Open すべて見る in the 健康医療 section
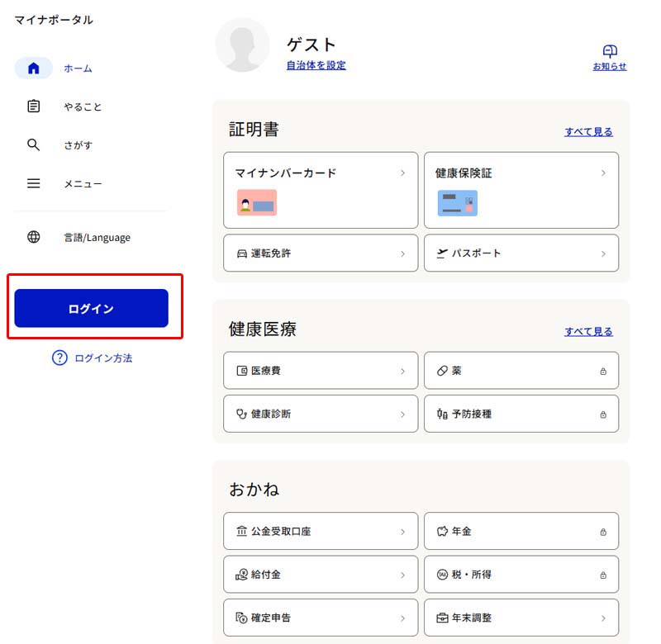The height and width of the screenshot is (644, 661). 588,331
